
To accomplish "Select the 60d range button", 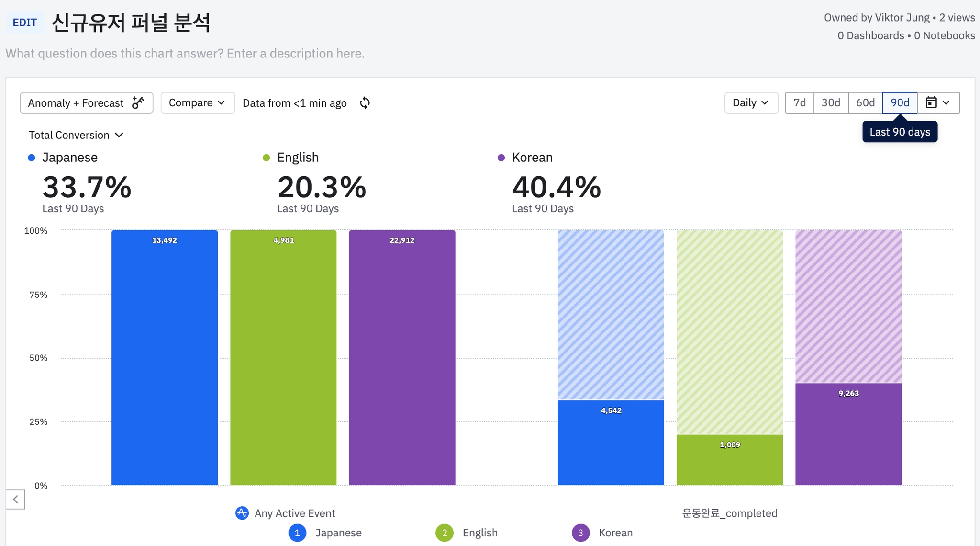I will point(865,102).
